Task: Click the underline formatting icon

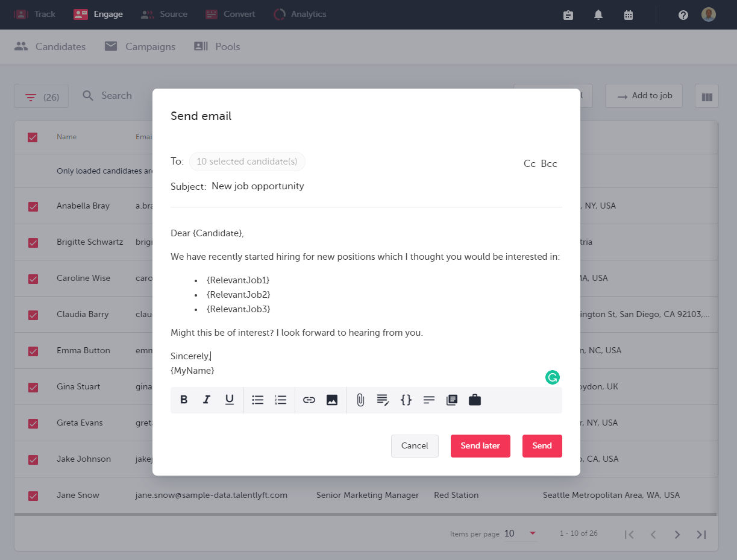Action: (x=230, y=400)
